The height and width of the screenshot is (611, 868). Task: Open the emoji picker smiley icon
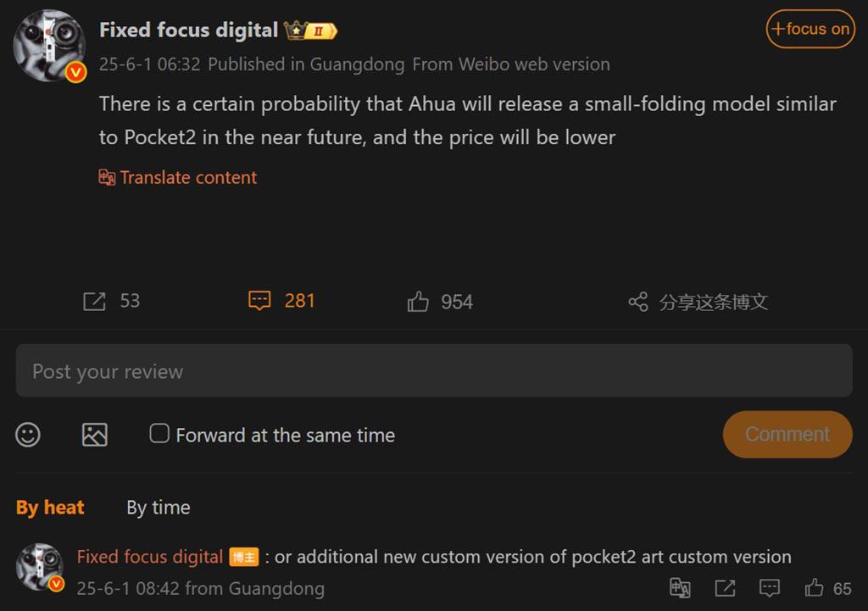click(28, 435)
